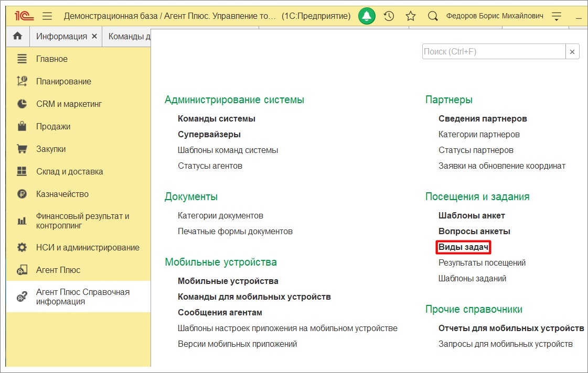Open Статусы партнеров link
This screenshot has width=588, height=373.
(x=476, y=150)
